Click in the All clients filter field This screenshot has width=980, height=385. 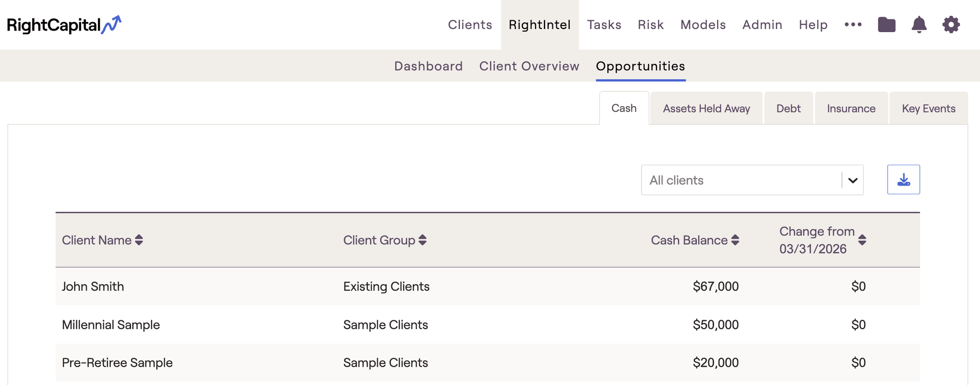[740, 180]
